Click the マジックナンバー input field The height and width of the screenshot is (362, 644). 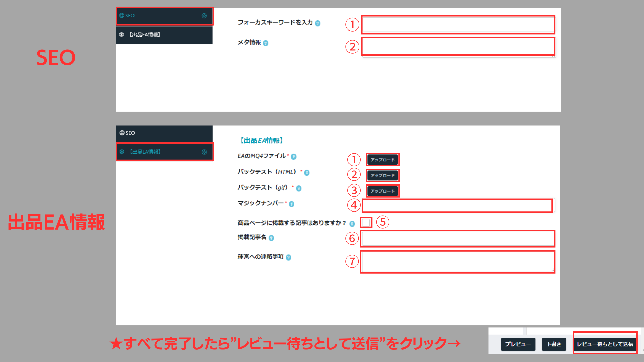pyautogui.click(x=458, y=205)
